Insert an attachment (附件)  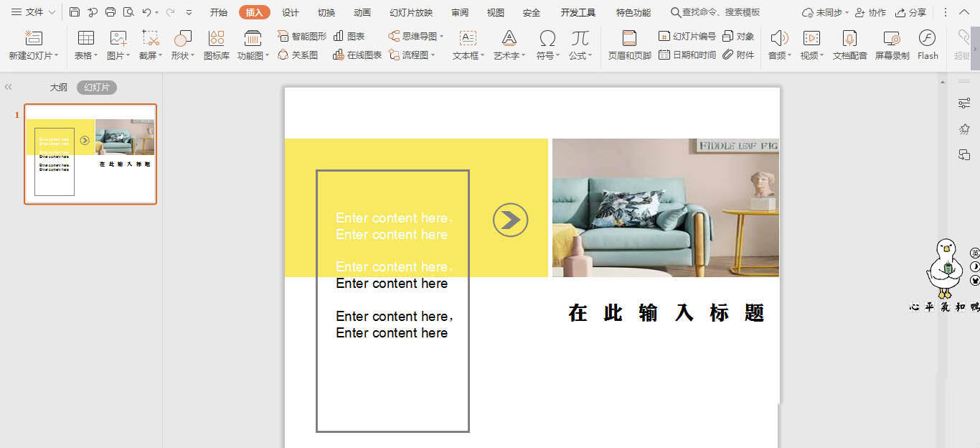[738, 55]
